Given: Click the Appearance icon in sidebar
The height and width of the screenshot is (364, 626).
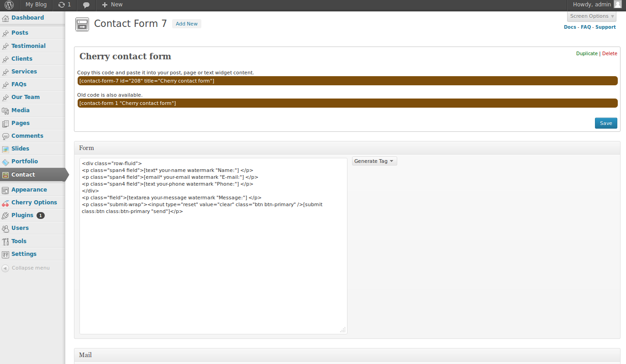Looking at the screenshot, I should [x=5, y=190].
